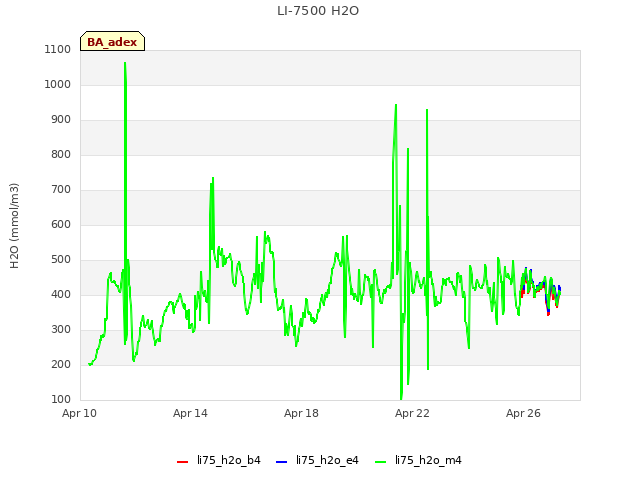Toggle the li75_h2o_m4 legend entry
Screen dimensions: 640x480
[418, 460]
